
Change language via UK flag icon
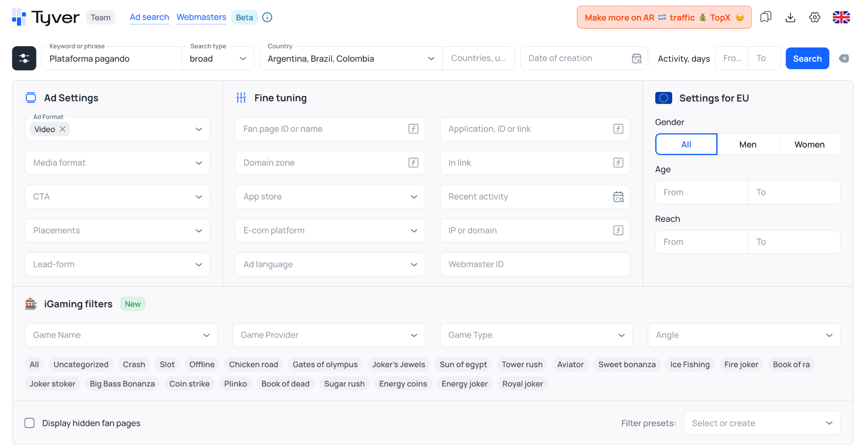[x=841, y=17]
